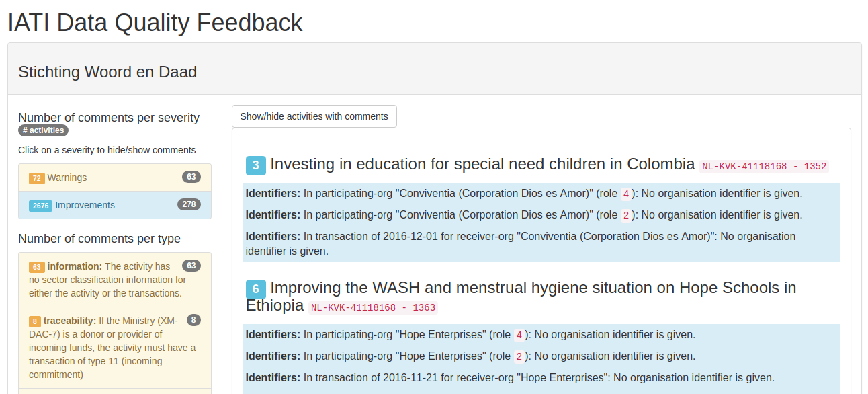Click the '# activities' grey label badge

coord(43,130)
